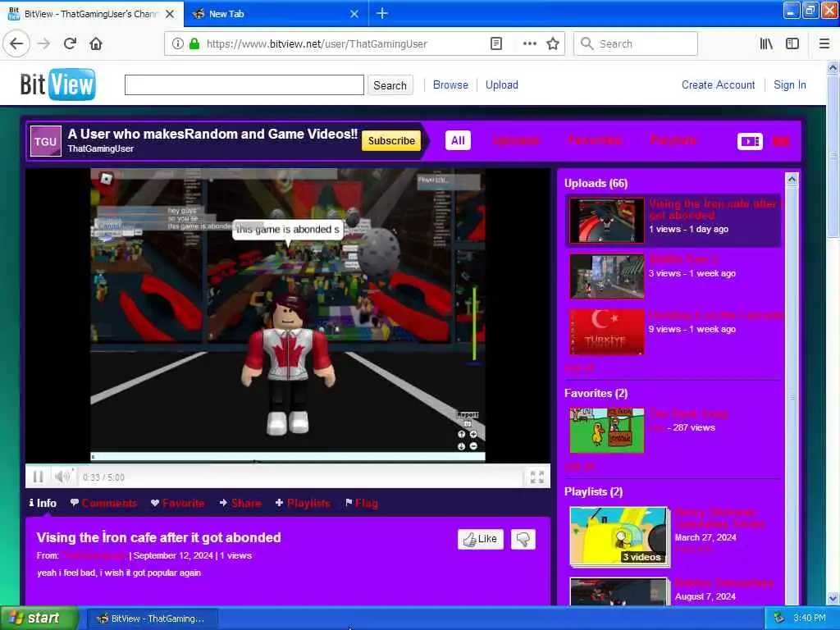Click the browser Forward arrow
The width and height of the screenshot is (840, 630).
[44, 43]
